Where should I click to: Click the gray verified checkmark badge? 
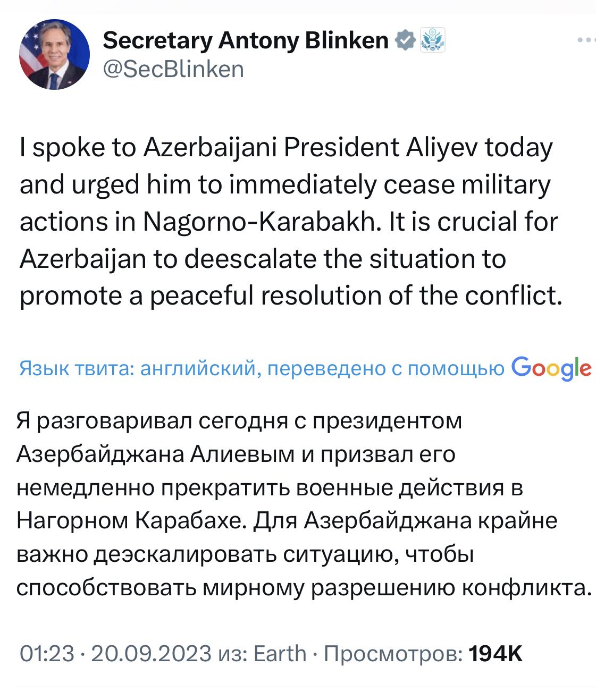[405, 40]
